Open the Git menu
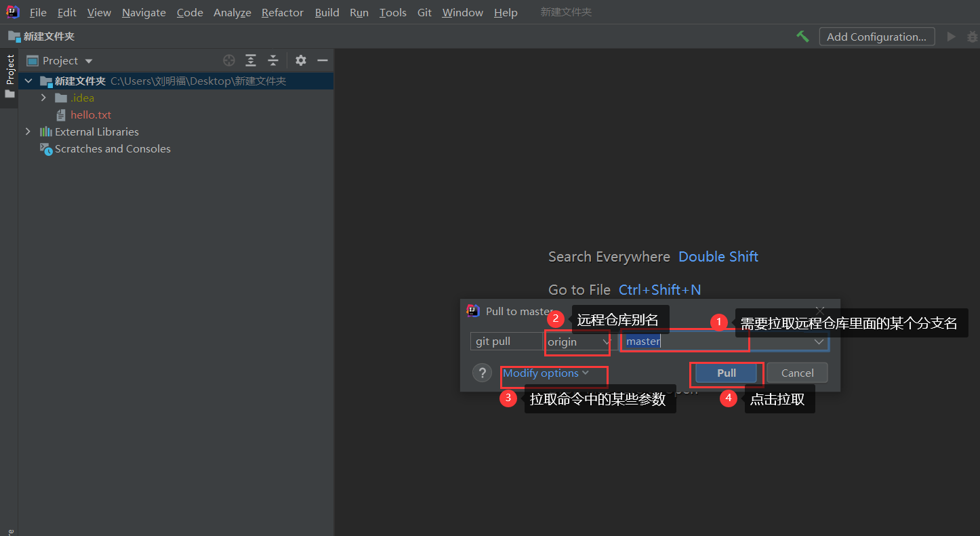980x536 pixels. (424, 13)
